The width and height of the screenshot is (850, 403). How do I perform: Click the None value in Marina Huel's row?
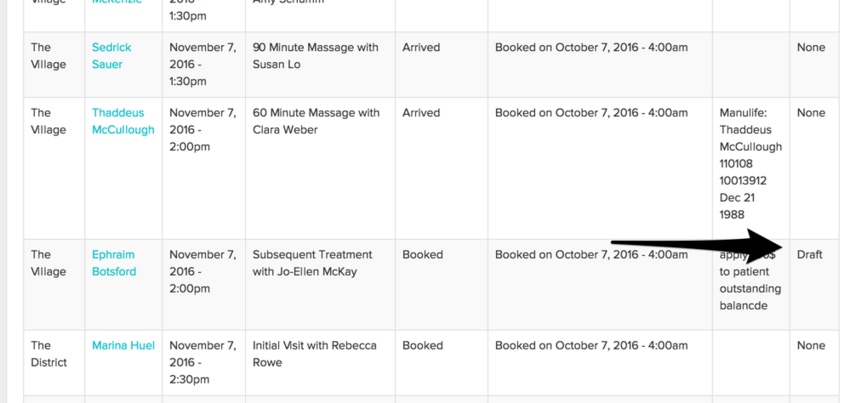coord(811,345)
